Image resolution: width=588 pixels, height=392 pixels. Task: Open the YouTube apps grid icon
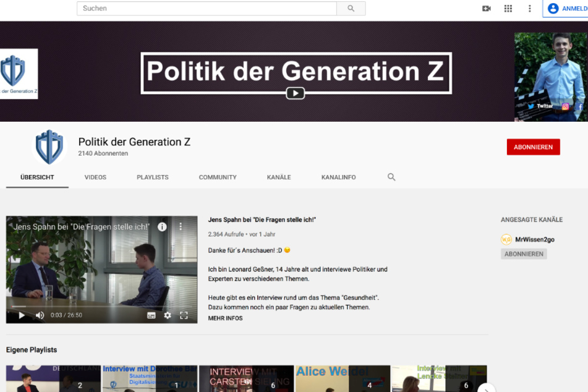point(508,8)
